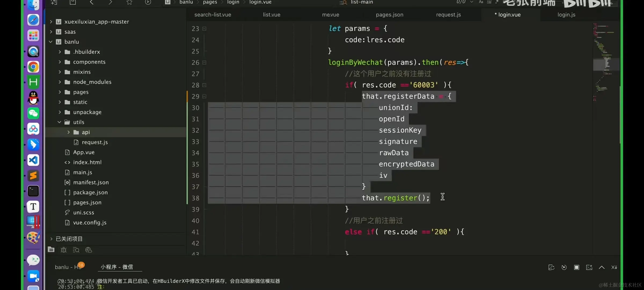Switch to the request.js editor tab
The width and height of the screenshot is (644, 290).
coord(448,15)
